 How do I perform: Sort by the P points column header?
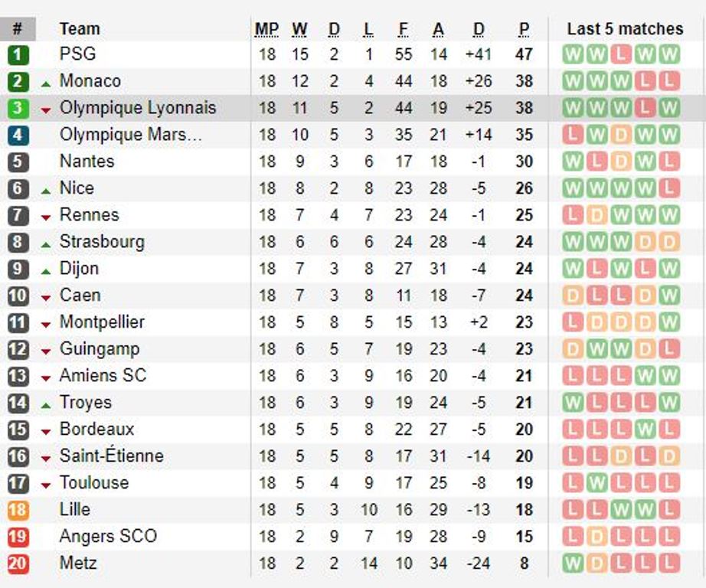click(x=524, y=29)
